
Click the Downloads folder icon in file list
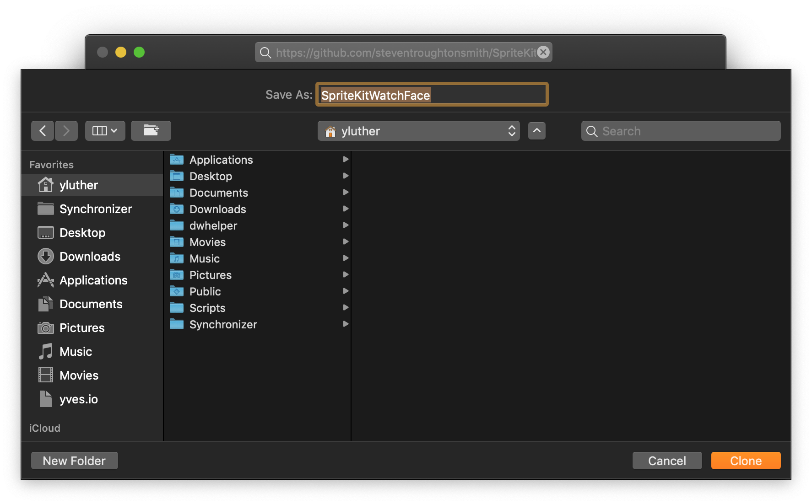pyautogui.click(x=177, y=209)
